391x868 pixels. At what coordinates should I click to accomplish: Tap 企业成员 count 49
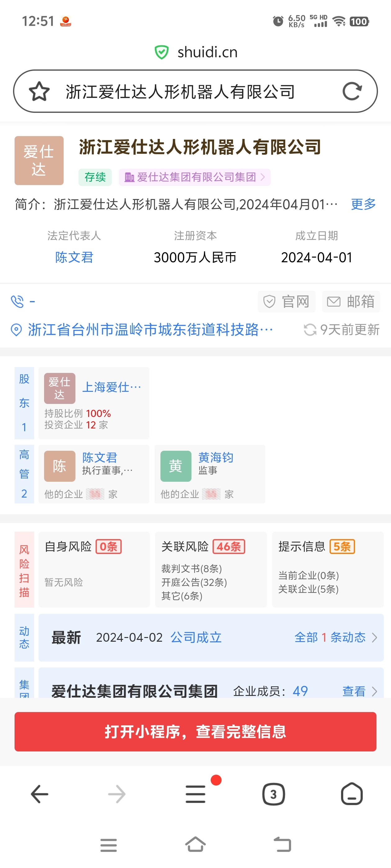300,691
